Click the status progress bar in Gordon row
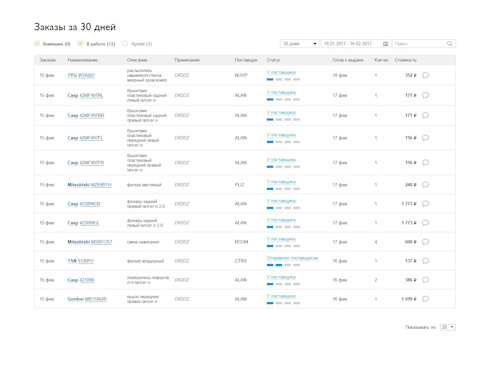 pyautogui.click(x=283, y=303)
